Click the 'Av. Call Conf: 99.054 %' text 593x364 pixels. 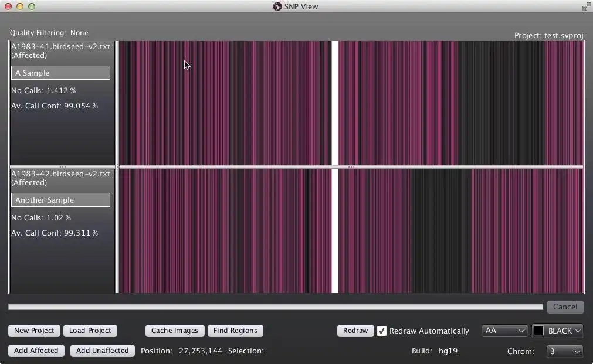(x=55, y=106)
